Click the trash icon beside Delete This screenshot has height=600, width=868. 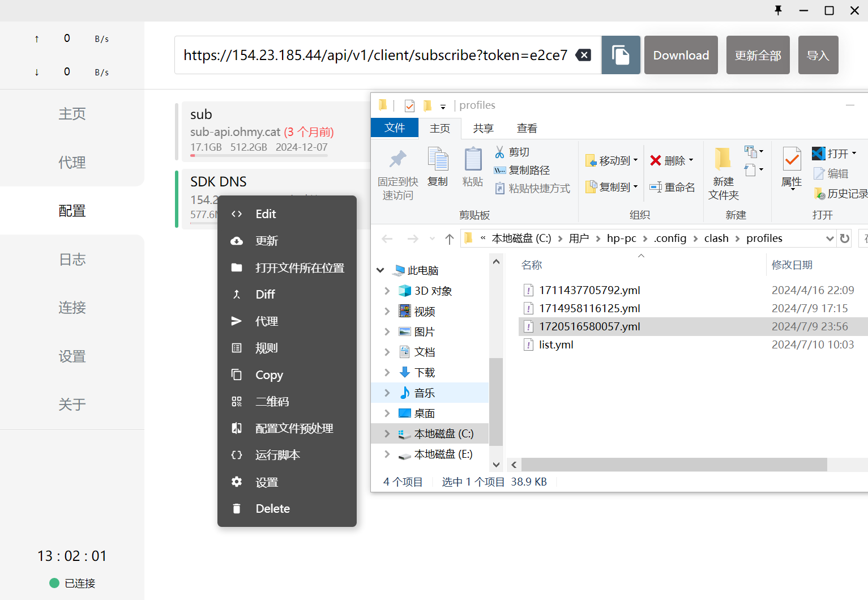237,509
